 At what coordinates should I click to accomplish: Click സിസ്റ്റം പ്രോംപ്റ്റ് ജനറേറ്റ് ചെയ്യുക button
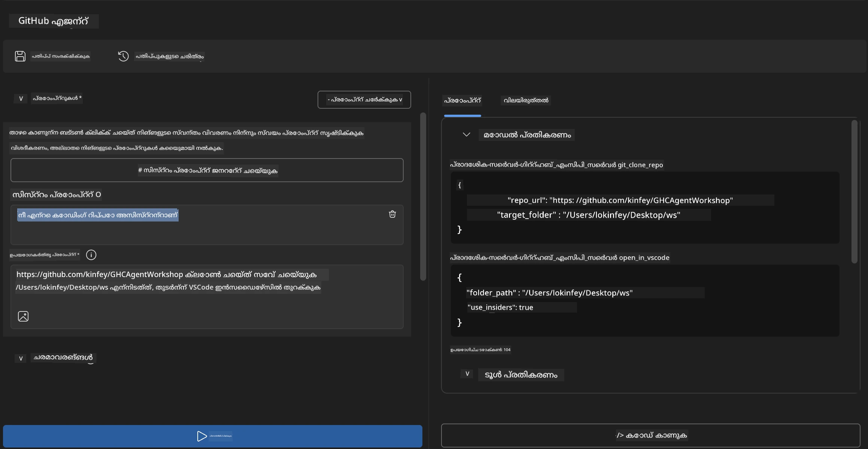(x=207, y=170)
